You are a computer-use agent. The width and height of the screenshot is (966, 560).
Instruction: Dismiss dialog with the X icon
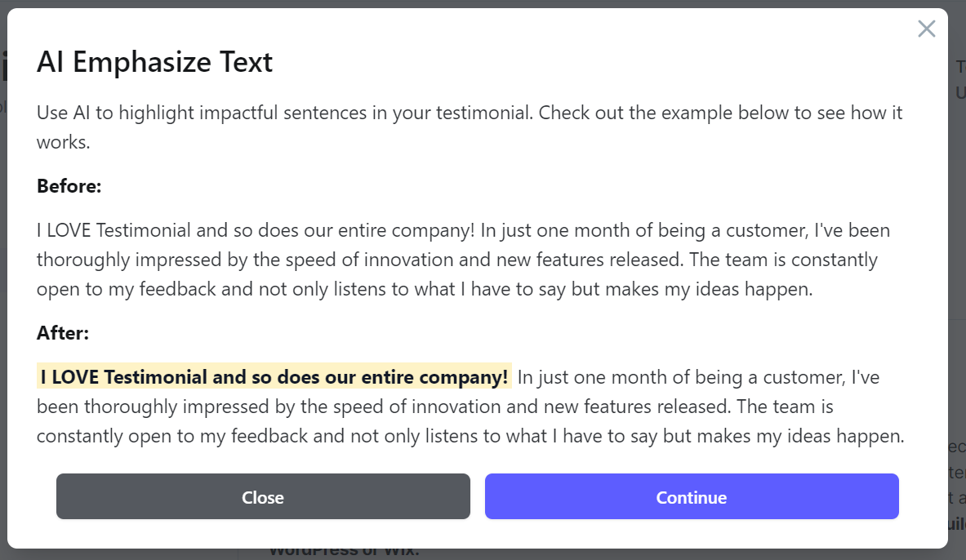click(926, 29)
